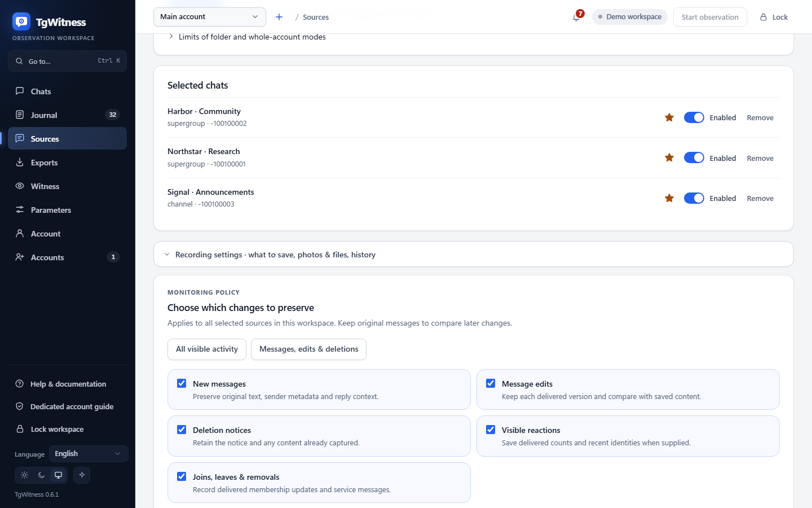Navigate to Exports
Viewport: 812px width, 508px height.
point(68,162)
